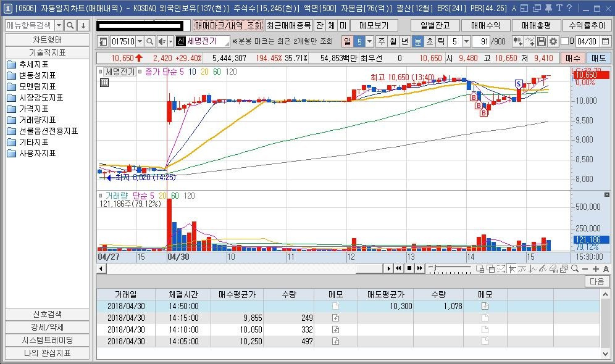
Task: Select the 틱 (tick) period toggle
Action: 441,41
